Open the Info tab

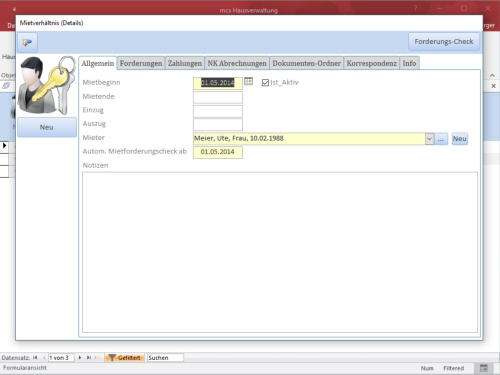pos(409,63)
